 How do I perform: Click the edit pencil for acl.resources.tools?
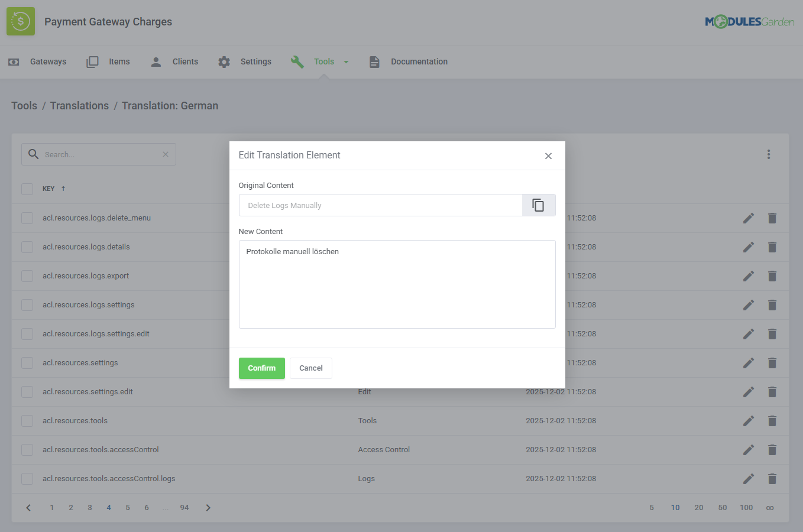[749, 420]
